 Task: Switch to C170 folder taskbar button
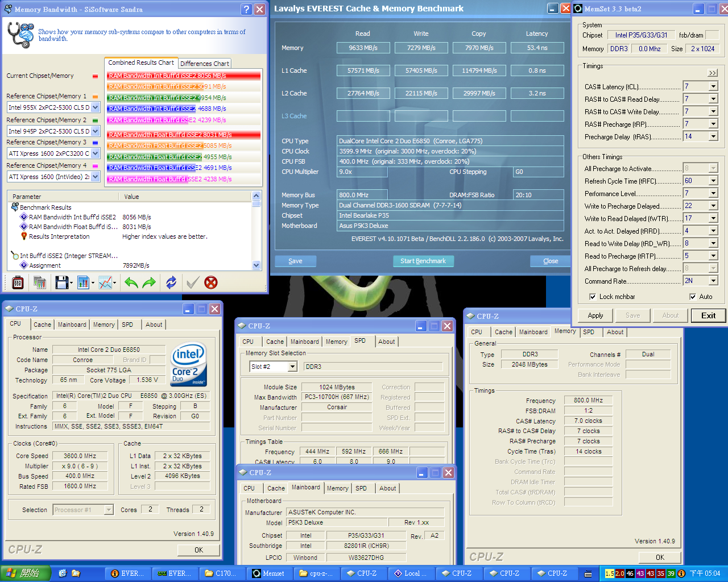pyautogui.click(x=224, y=573)
